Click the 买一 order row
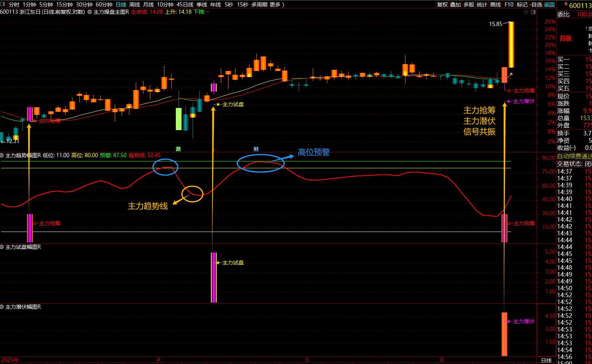 pyautogui.click(x=574, y=59)
